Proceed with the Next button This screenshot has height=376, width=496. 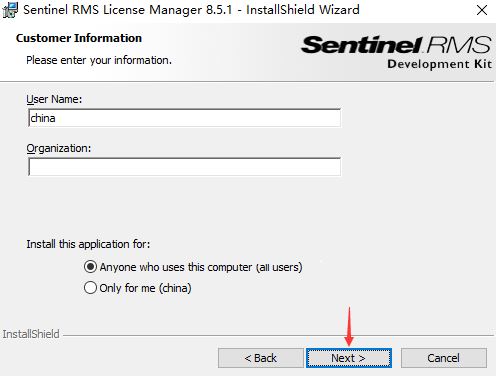349,358
